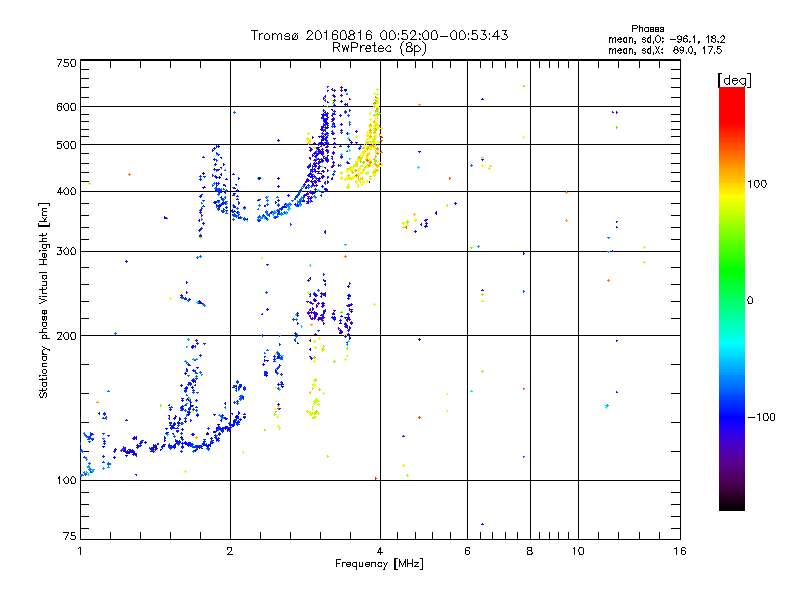Image resolution: width=800 pixels, height=600 pixels.
Task: Click the y-axis label "200"
Action: pyautogui.click(x=66, y=336)
